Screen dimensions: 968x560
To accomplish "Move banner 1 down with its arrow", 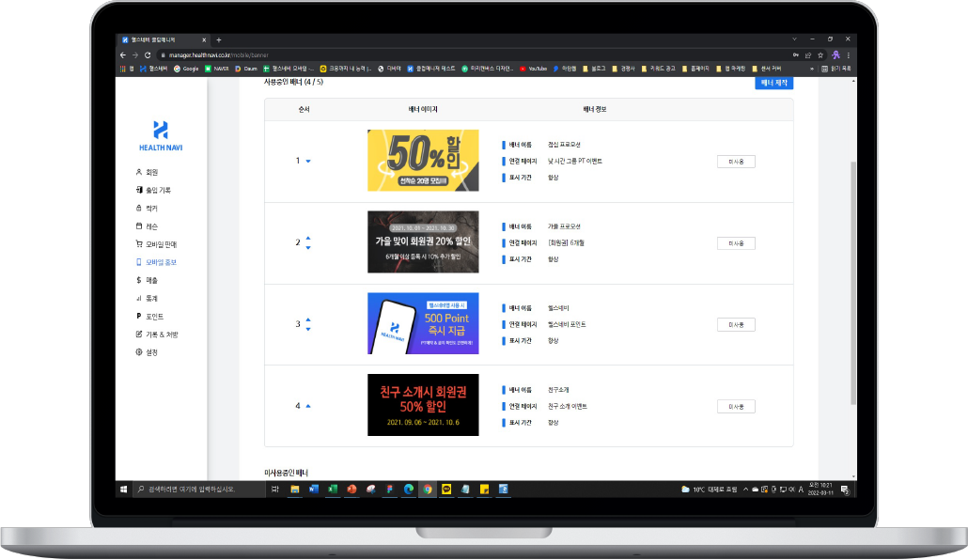I will 308,162.
